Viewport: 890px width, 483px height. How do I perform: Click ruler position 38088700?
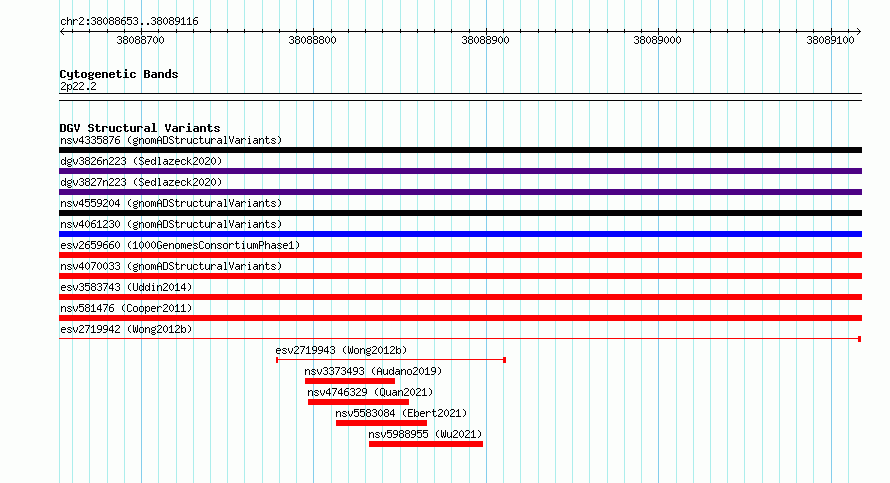pyautogui.click(x=140, y=40)
